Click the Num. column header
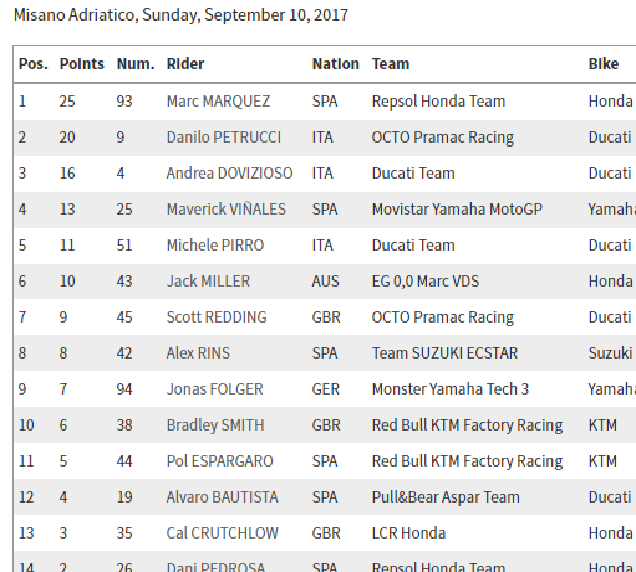Viewport: 636px width, 572px height. [x=135, y=64]
